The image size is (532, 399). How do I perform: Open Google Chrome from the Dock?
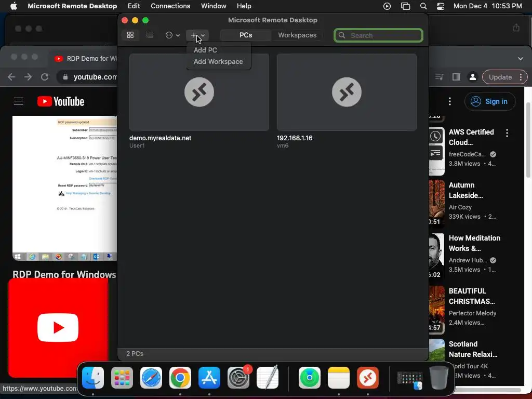click(180, 377)
